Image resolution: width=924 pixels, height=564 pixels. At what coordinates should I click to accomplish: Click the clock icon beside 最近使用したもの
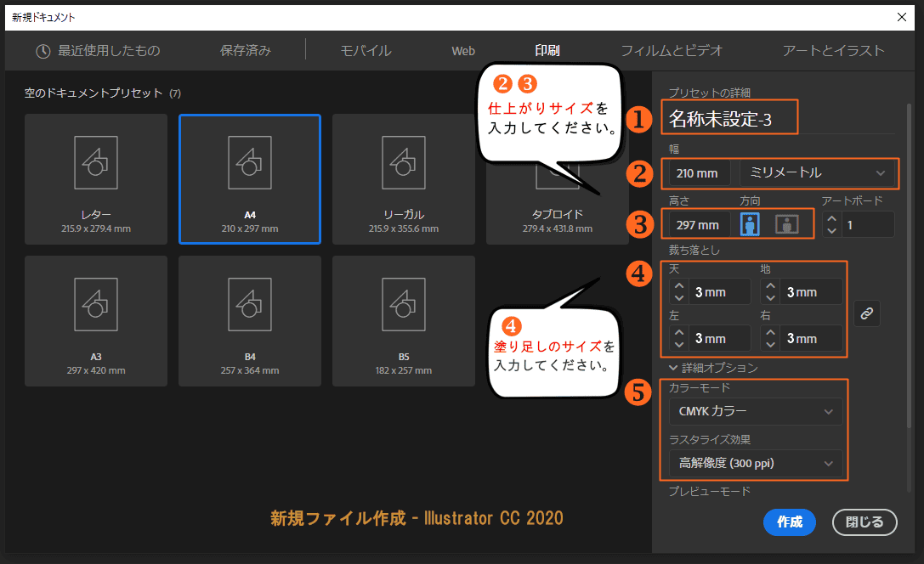pyautogui.click(x=42, y=50)
